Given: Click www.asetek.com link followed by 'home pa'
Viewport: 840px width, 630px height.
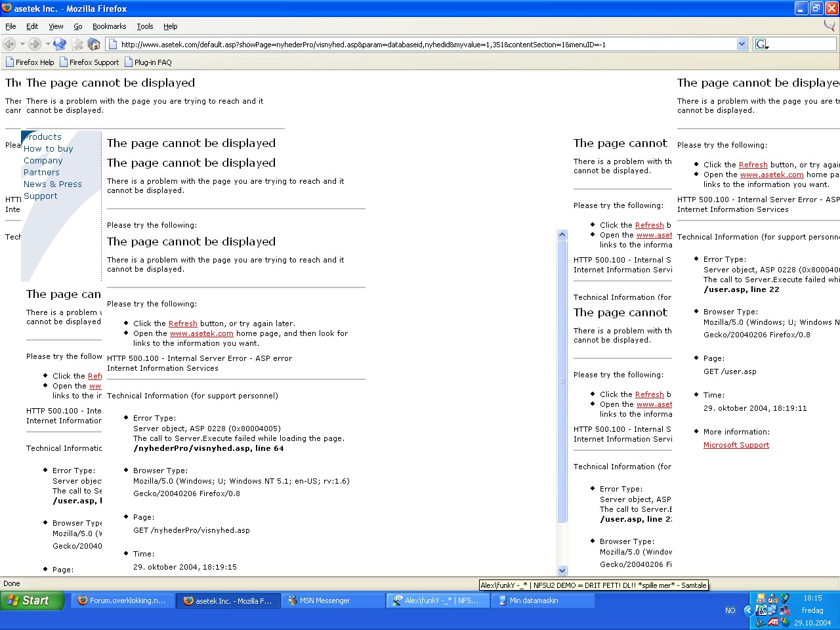Looking at the screenshot, I should point(772,175).
